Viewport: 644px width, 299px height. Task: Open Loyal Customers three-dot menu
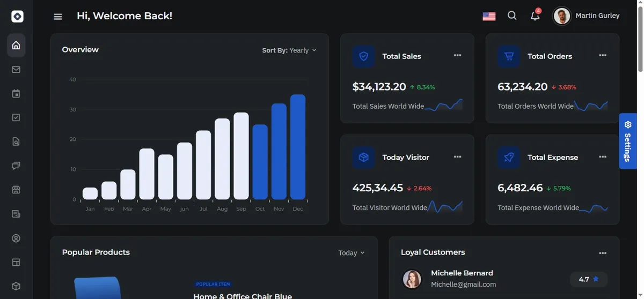coord(603,253)
